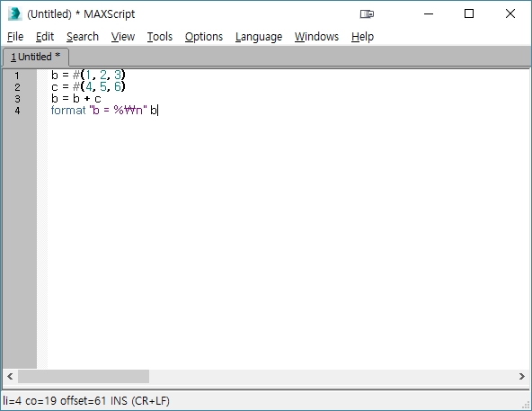Screen dimensions: 532x411
Task: Select the 1 Untitled tab
Action: pyautogui.click(x=36, y=57)
